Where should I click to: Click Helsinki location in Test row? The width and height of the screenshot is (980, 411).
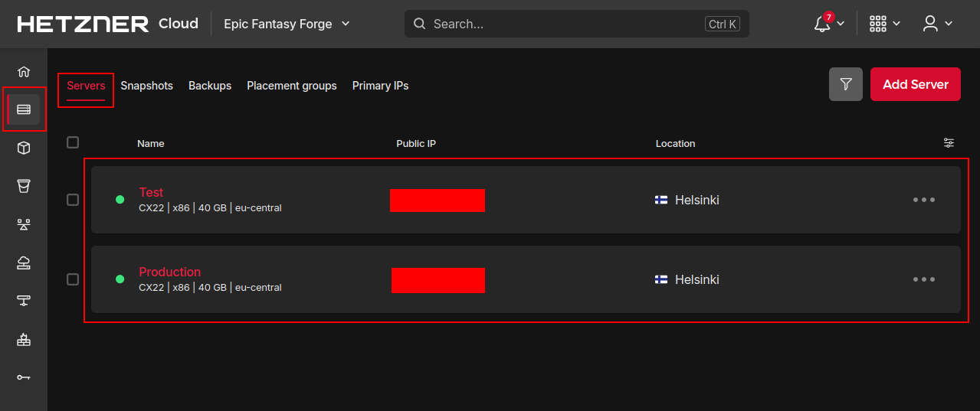(696, 201)
